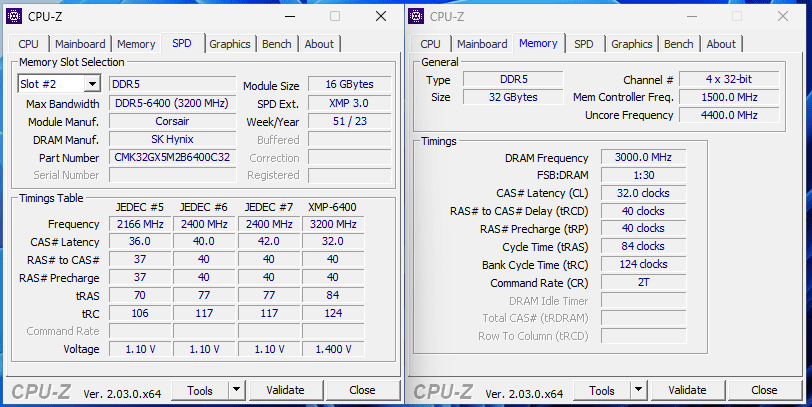812x407 pixels.
Task: Click the FSB:DRAM 1:30 value
Action: click(643, 175)
